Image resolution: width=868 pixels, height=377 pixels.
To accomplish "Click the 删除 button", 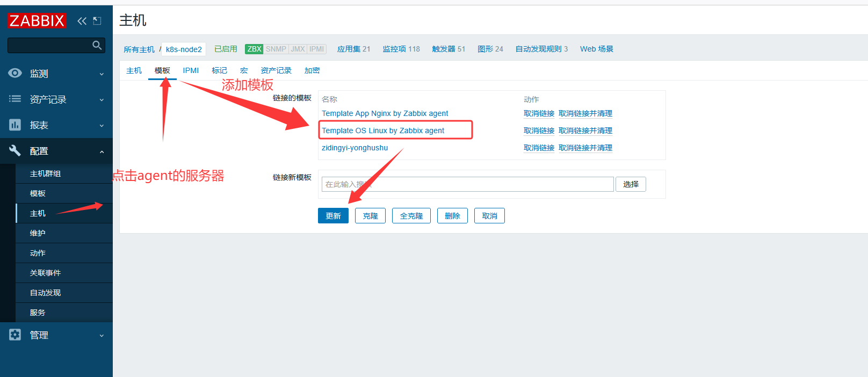I will [x=452, y=216].
